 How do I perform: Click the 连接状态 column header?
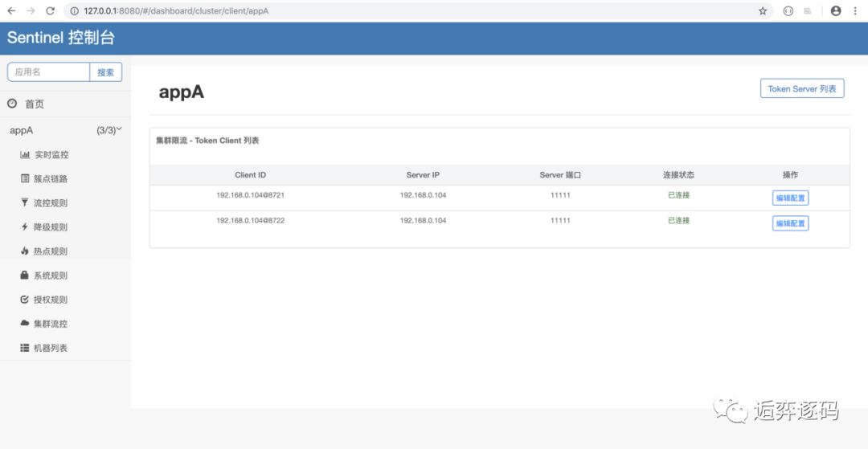pyautogui.click(x=678, y=175)
